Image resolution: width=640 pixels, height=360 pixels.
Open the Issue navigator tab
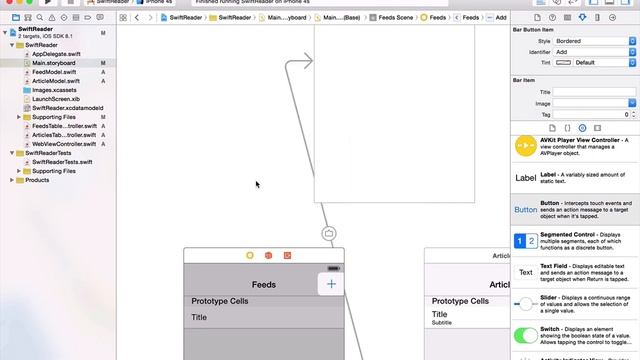(52, 18)
